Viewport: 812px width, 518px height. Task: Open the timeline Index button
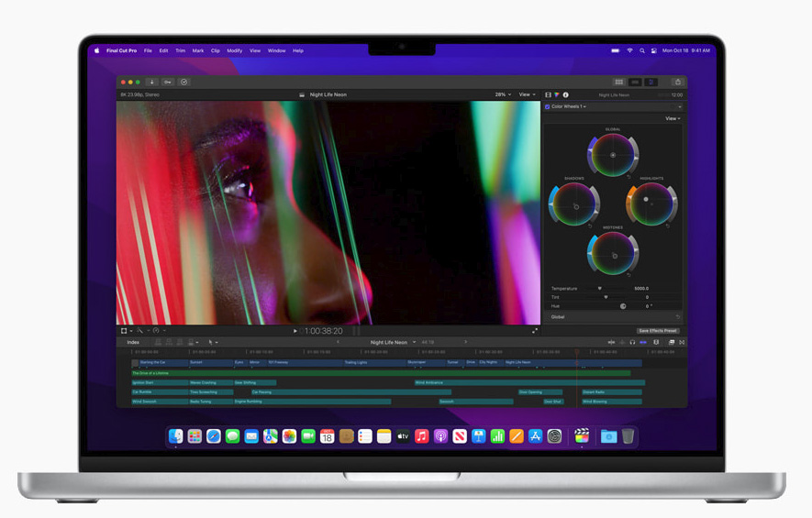point(133,342)
